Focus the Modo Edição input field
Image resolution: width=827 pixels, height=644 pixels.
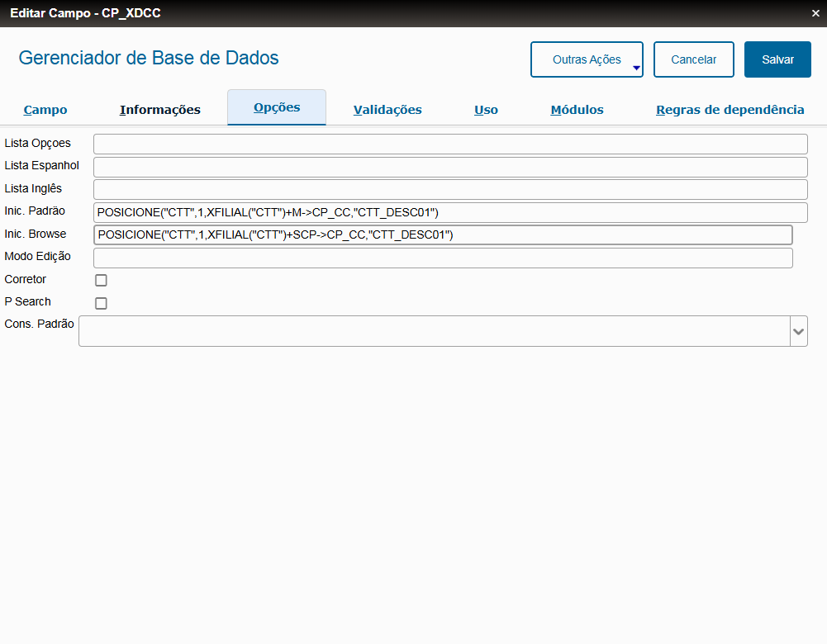[443, 258]
